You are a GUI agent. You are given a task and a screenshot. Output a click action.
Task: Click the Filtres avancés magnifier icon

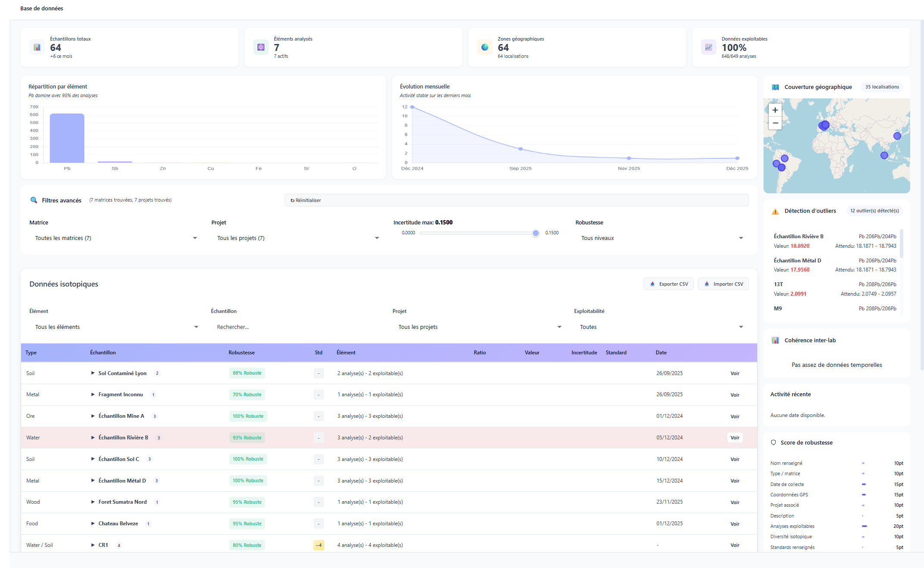[x=34, y=200]
